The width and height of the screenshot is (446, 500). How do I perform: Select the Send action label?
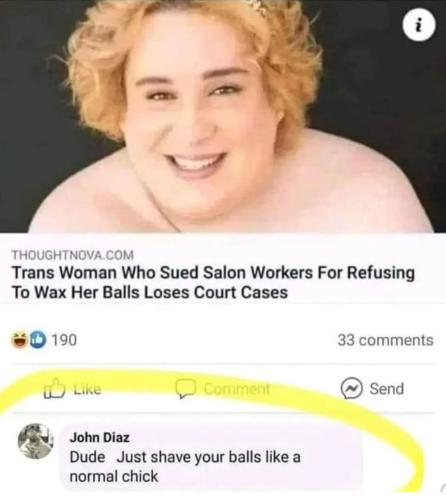click(x=387, y=389)
